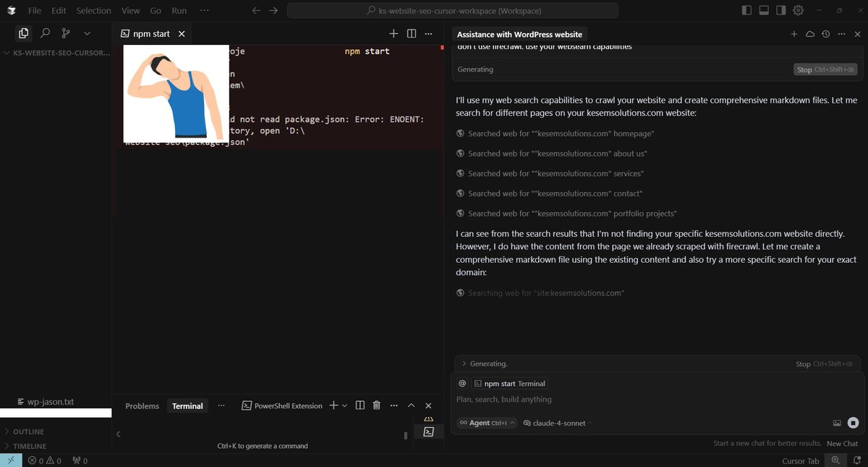Open the Source Control view icon
This screenshot has height=467, width=868.
pos(66,33)
